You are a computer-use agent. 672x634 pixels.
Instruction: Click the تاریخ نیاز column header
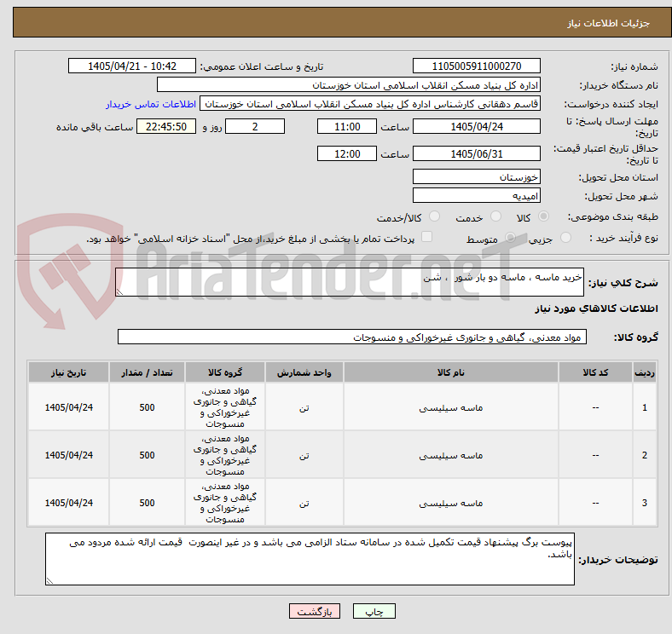(68, 372)
